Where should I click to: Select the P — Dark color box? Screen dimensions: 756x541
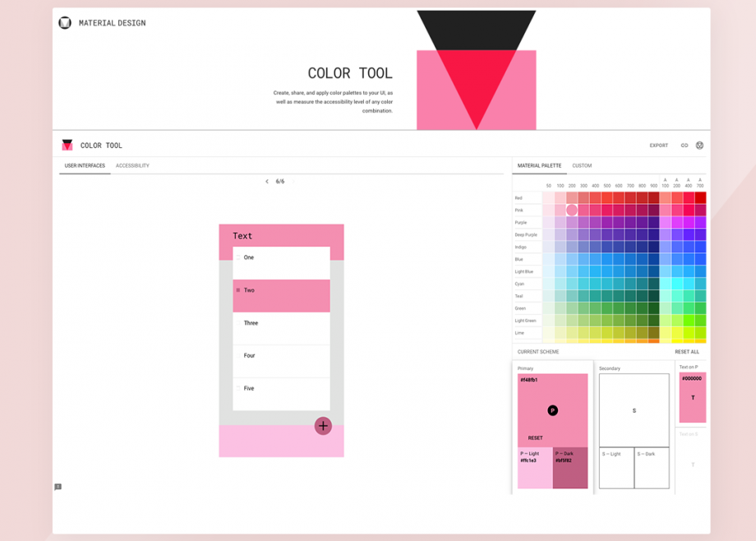[570, 468]
